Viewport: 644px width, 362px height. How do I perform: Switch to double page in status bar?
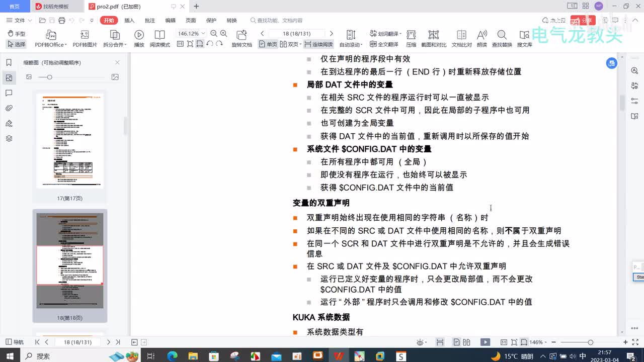(x=465, y=342)
